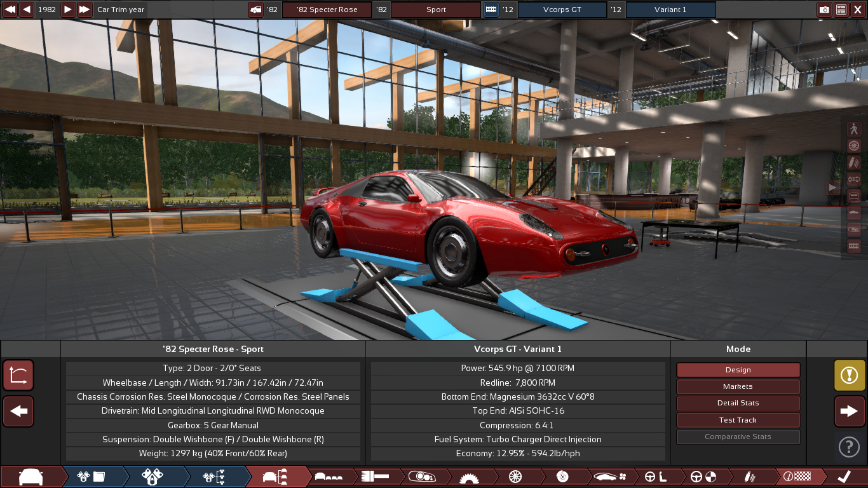This screenshot has width=868, height=488.
Task: Select the '82 Specter Rose model field
Action: coord(327,10)
